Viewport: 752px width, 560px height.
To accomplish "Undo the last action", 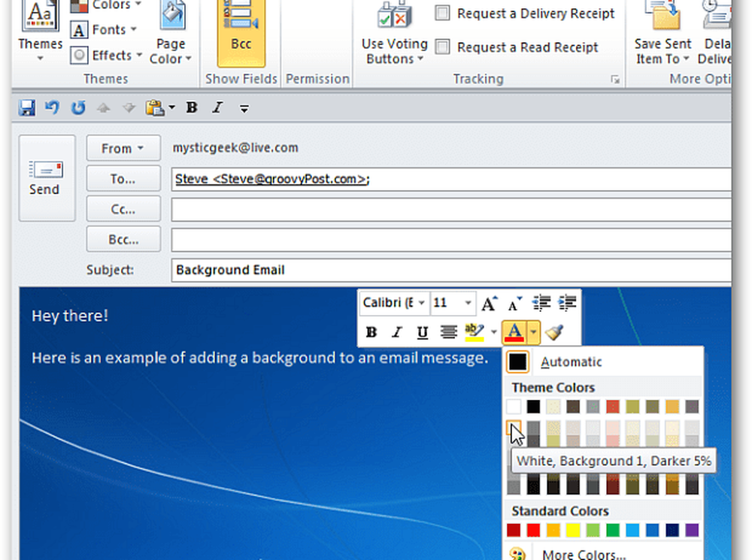I will 53,108.
